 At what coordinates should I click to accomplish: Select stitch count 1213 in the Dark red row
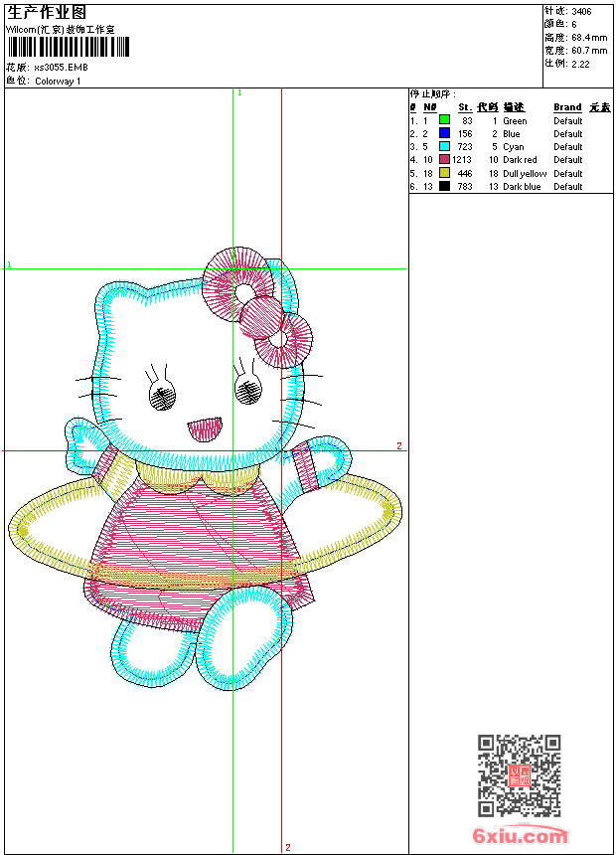pyautogui.click(x=462, y=160)
